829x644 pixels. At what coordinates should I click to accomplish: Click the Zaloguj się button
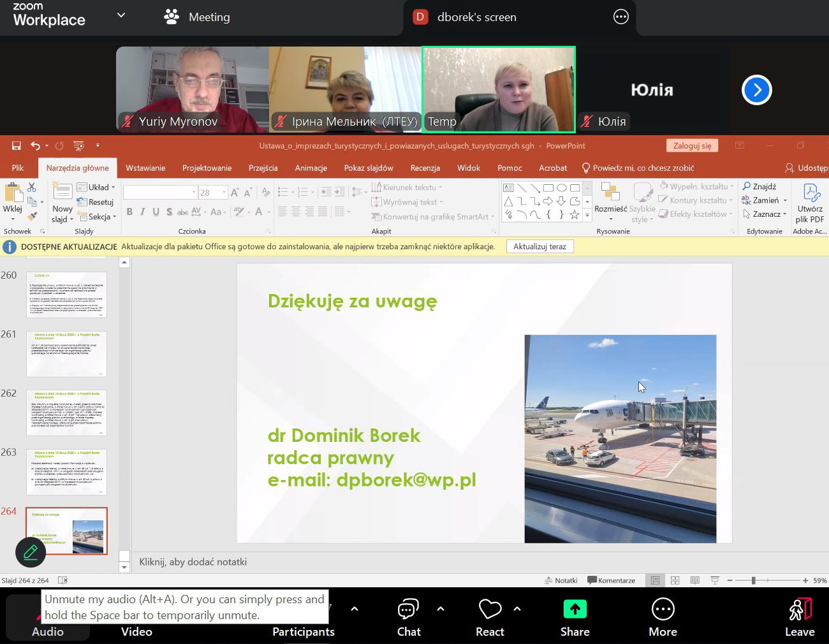pyautogui.click(x=692, y=146)
